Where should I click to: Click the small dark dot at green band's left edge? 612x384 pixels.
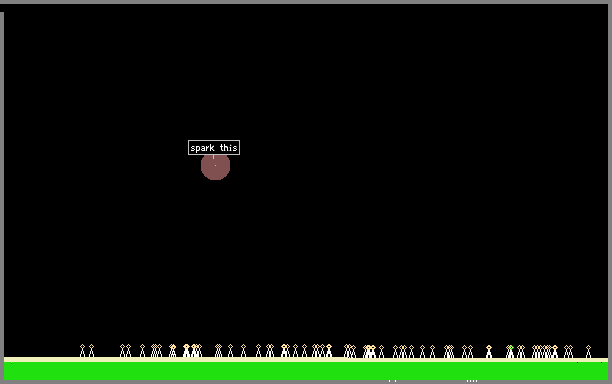pos(11,363)
